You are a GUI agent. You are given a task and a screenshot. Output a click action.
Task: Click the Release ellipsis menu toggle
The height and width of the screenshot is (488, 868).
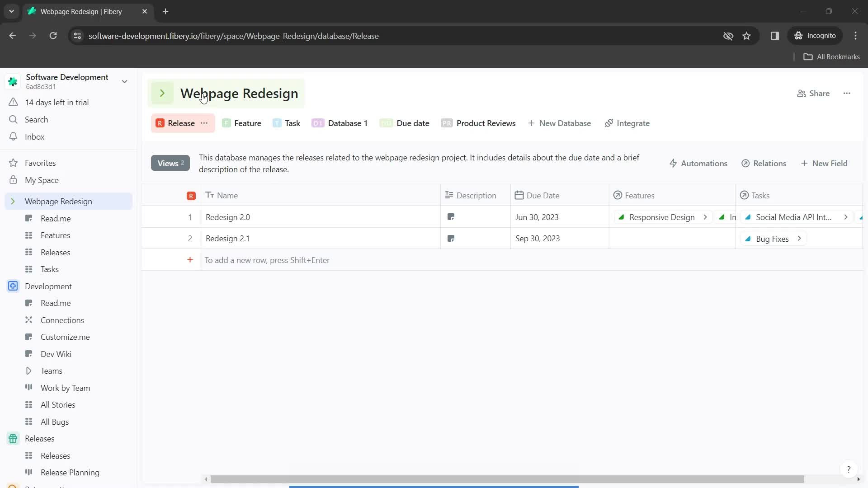204,123
